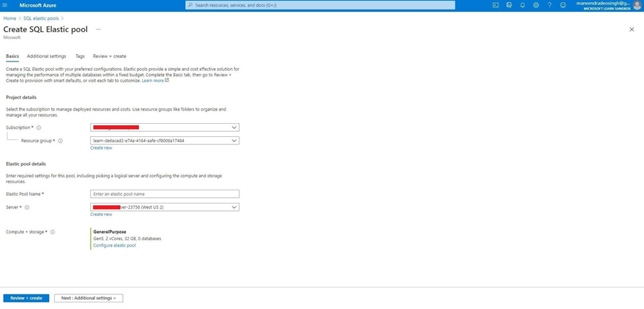This screenshot has height=309, width=644.
Task: Switch to the Tags tab
Action: click(x=80, y=56)
